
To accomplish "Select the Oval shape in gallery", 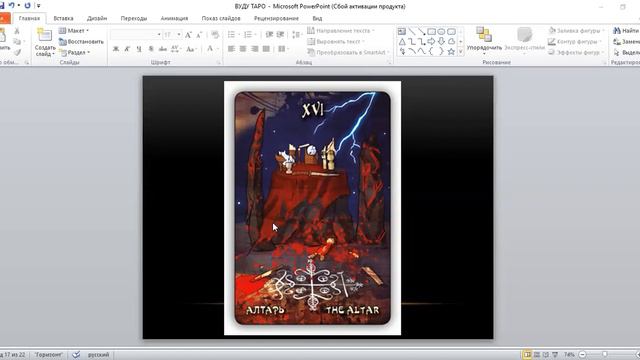I will 441,31.
